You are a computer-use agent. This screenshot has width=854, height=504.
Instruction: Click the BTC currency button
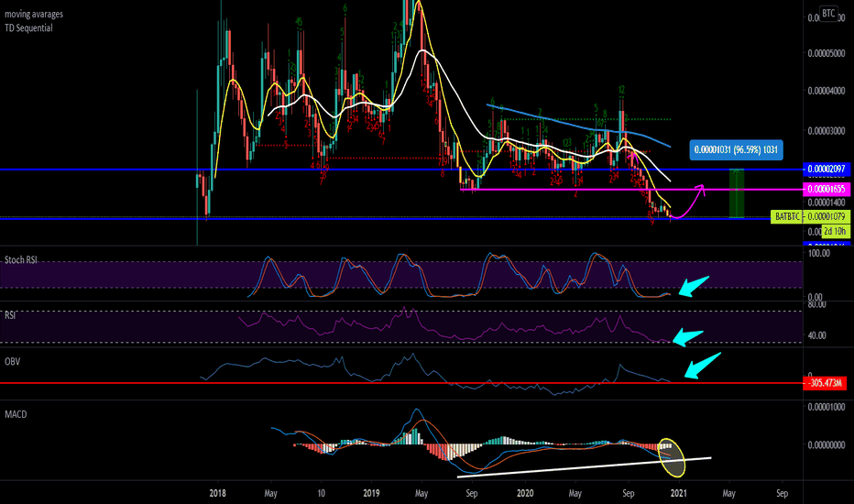click(828, 13)
